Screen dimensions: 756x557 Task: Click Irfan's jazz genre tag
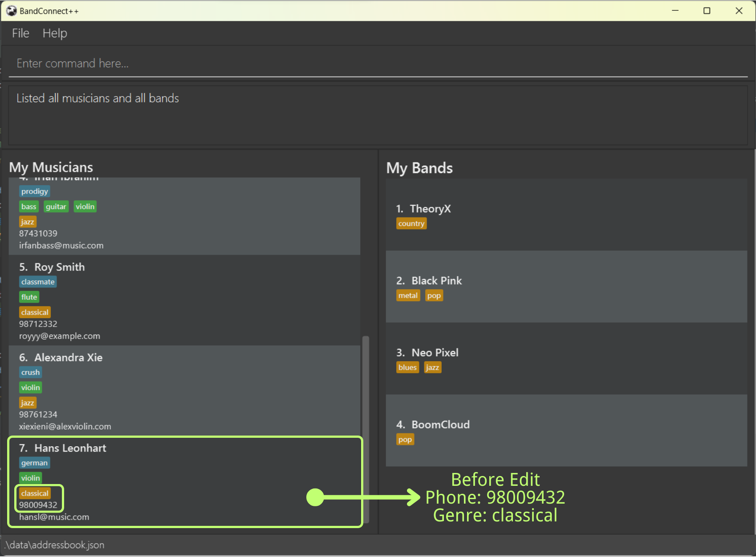point(28,222)
